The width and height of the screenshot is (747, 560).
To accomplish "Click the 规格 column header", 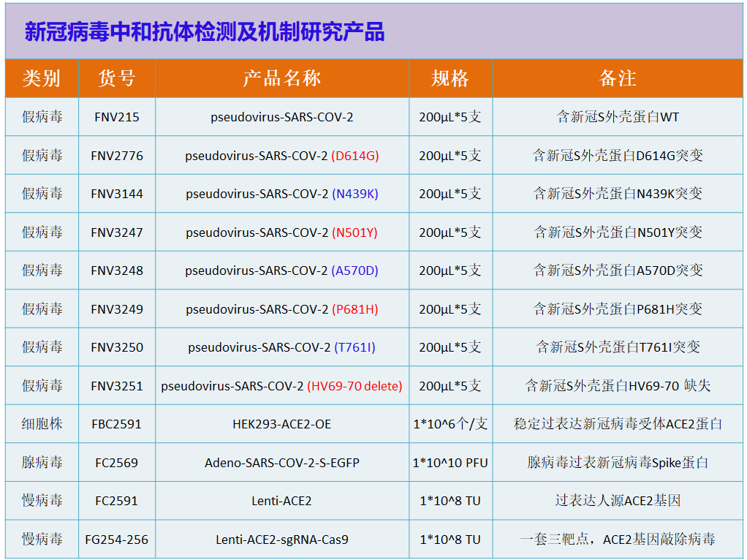I will click(450, 78).
